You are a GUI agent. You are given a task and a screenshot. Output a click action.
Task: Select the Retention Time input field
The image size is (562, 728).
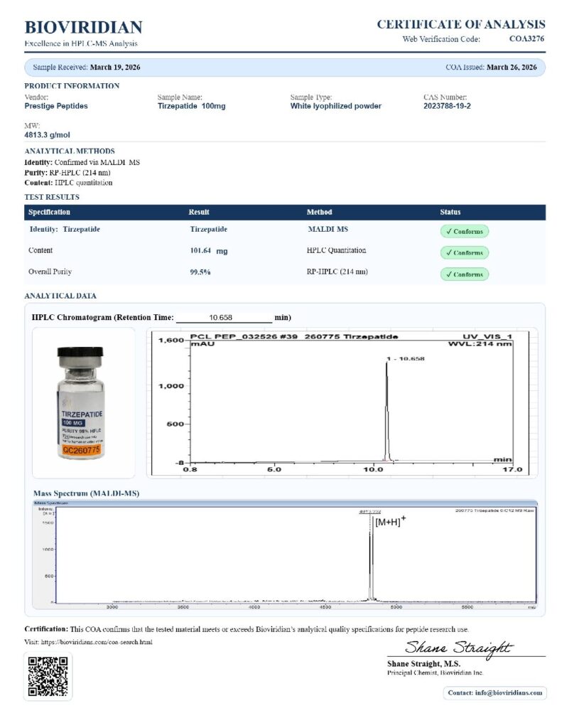(x=223, y=317)
